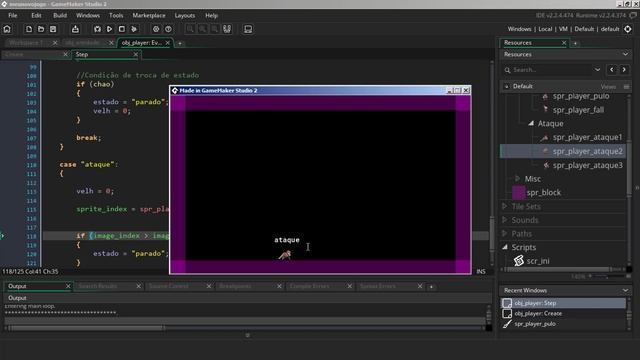Select spr_player_pulo in resource tree

coord(581,96)
